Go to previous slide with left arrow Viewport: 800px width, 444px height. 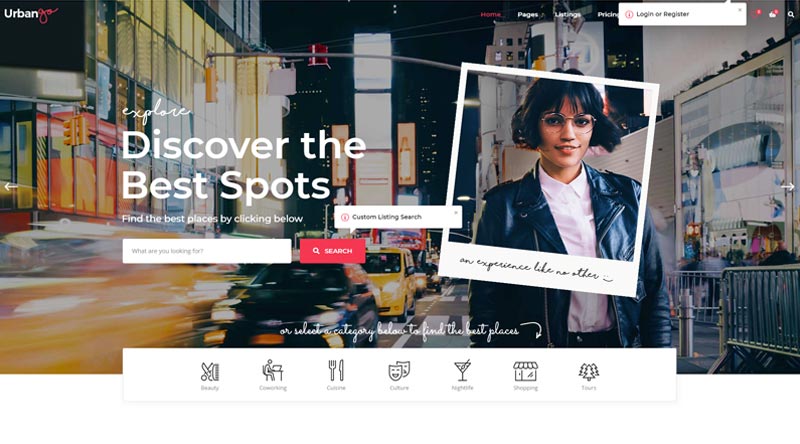11,187
